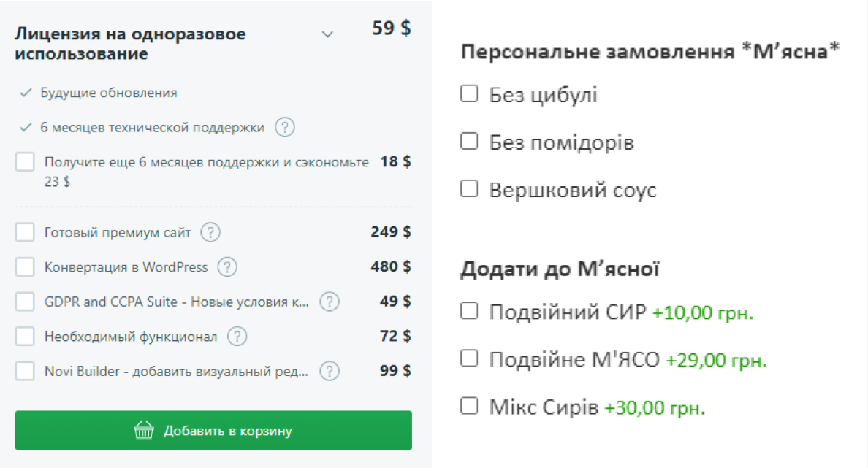
Task: Click question mark next to Конвертация в WordPress
Action: pyautogui.click(x=227, y=266)
